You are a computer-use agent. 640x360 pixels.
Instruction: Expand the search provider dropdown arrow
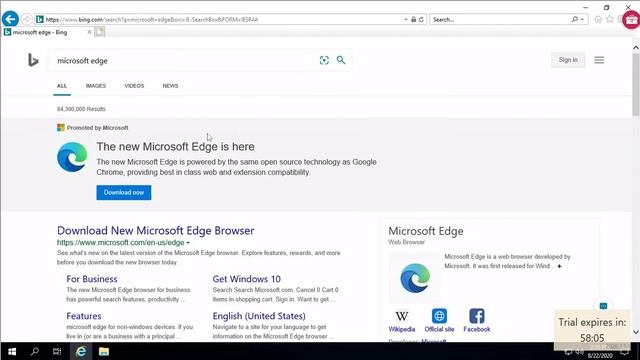pyautogui.click(x=582, y=19)
